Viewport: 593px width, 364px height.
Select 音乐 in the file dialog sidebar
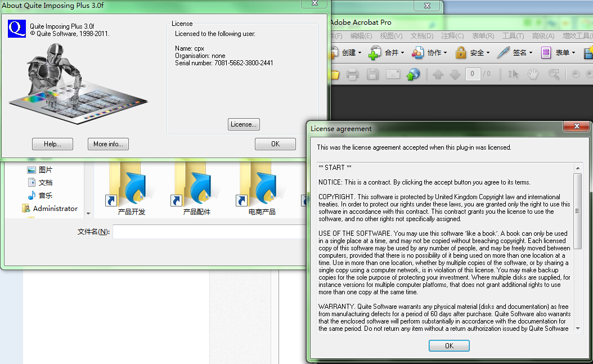point(40,195)
